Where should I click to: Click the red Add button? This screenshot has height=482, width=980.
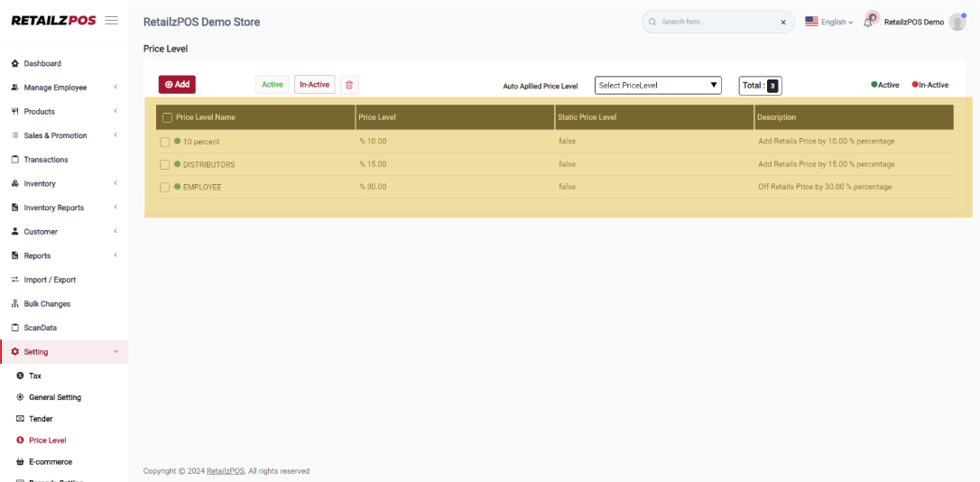tap(177, 85)
